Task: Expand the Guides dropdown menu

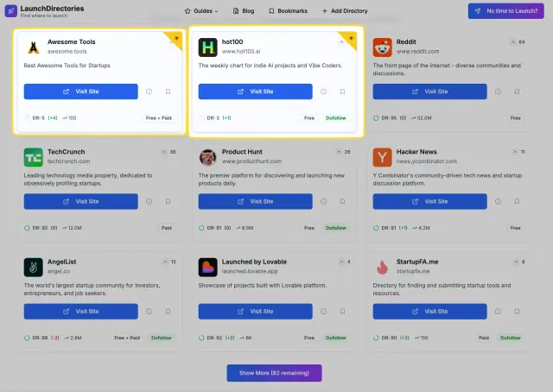Action: (x=201, y=11)
